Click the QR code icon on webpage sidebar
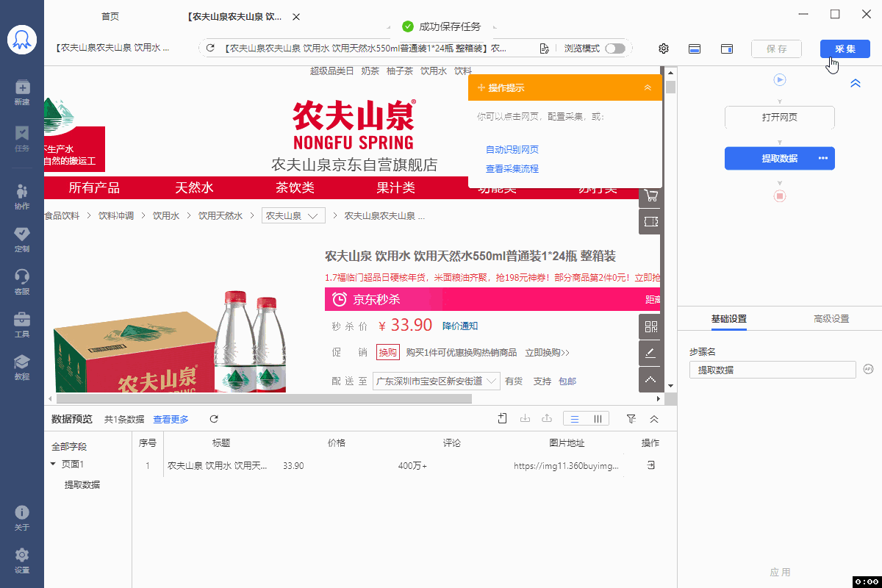 click(650, 326)
